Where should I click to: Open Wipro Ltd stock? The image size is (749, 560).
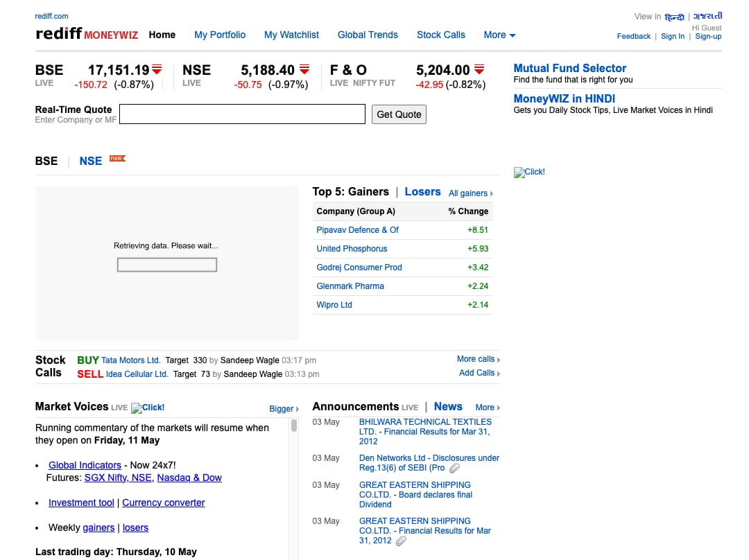click(x=334, y=304)
